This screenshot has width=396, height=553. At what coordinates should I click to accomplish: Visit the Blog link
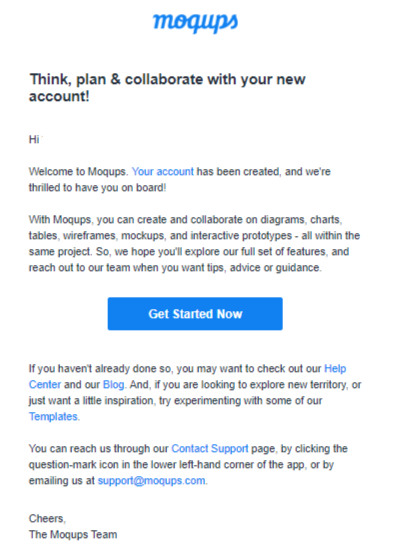pyautogui.click(x=113, y=384)
